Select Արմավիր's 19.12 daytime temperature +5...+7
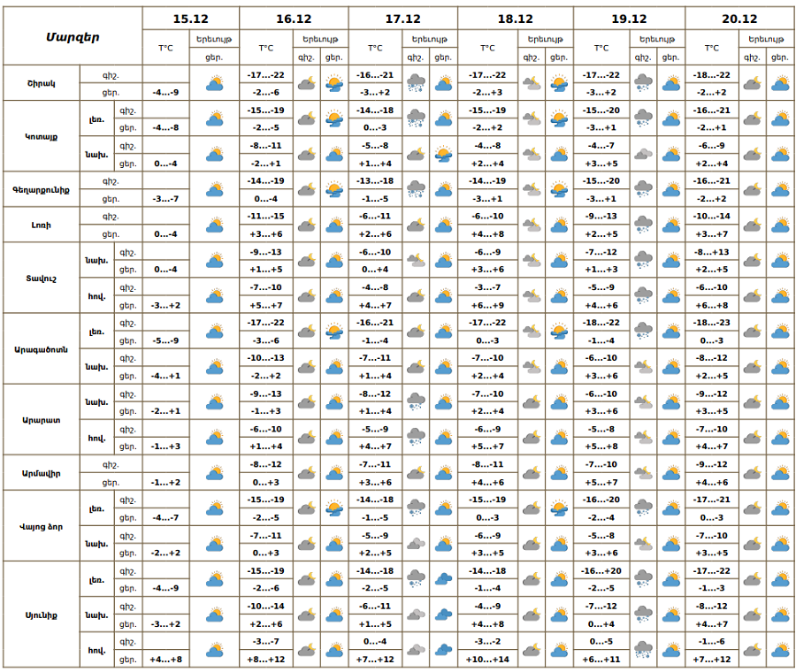The height and width of the screenshot is (672, 796). [601, 482]
